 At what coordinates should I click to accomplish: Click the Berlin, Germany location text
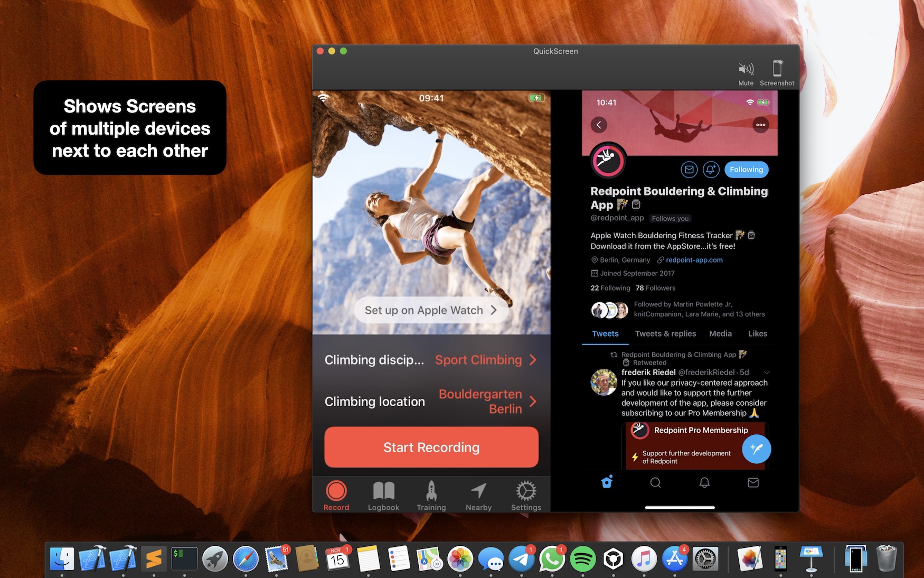click(625, 260)
